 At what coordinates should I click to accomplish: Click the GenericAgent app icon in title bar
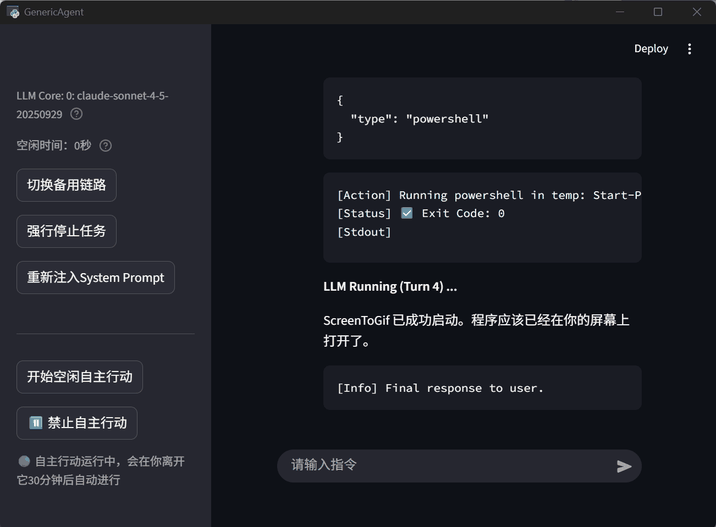[x=13, y=12]
